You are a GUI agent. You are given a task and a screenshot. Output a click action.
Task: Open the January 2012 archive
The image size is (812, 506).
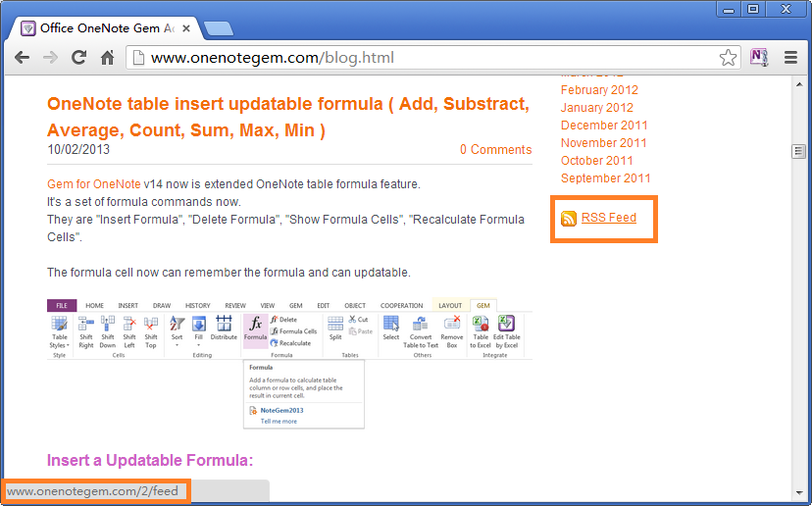tap(596, 108)
